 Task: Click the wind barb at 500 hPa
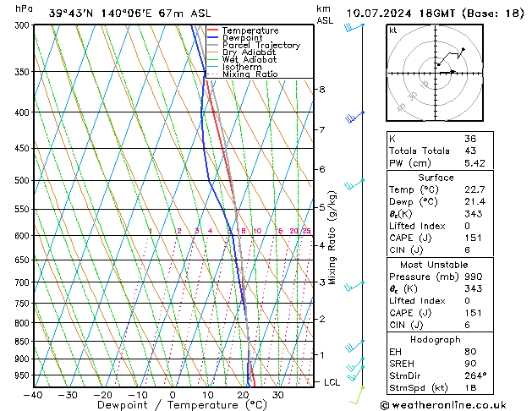tap(354, 184)
